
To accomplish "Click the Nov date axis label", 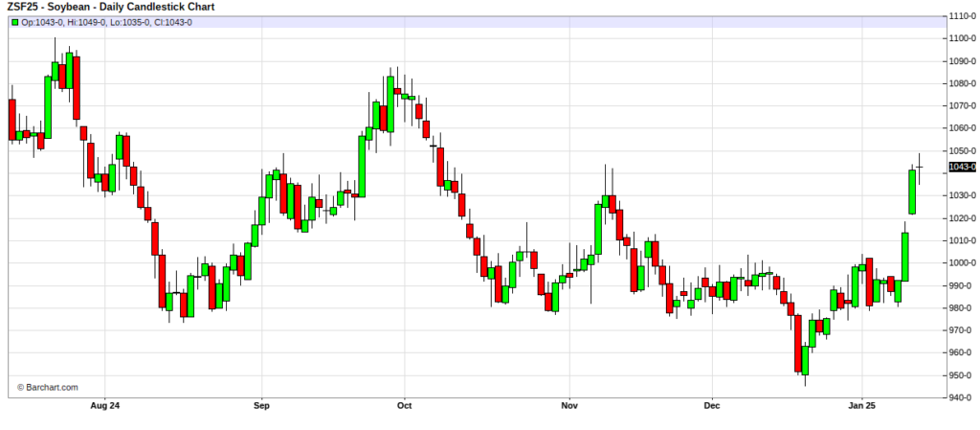I will [x=569, y=406].
